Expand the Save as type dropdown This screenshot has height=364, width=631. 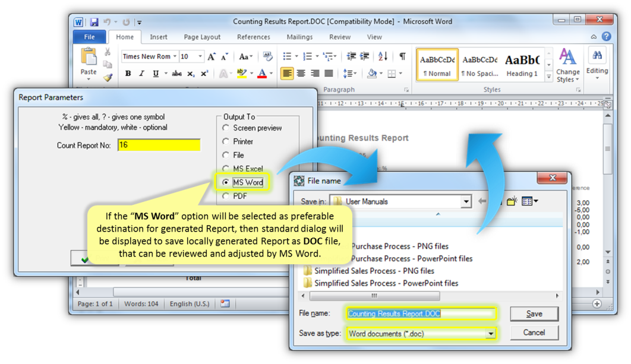click(491, 334)
